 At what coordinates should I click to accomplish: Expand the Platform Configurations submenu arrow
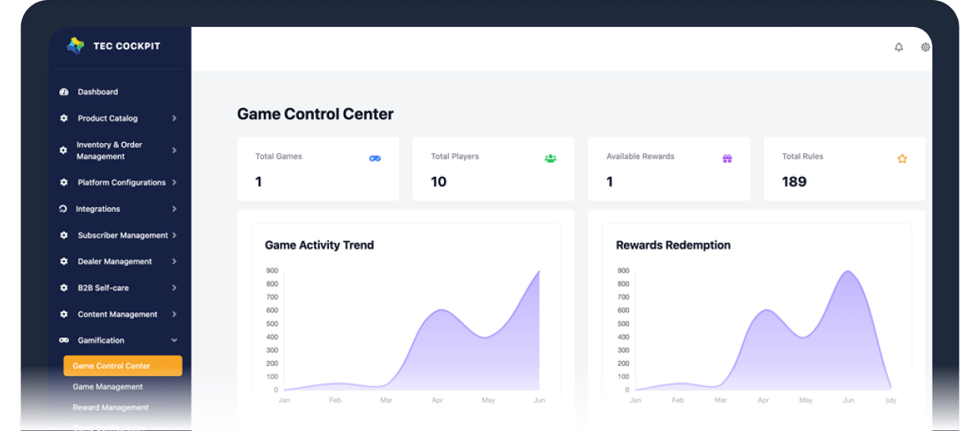[174, 183]
